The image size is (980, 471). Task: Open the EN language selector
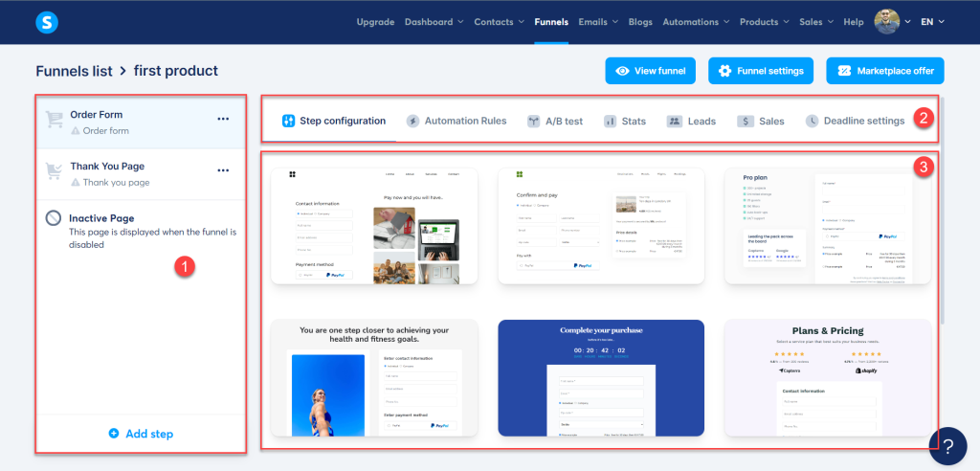(932, 22)
